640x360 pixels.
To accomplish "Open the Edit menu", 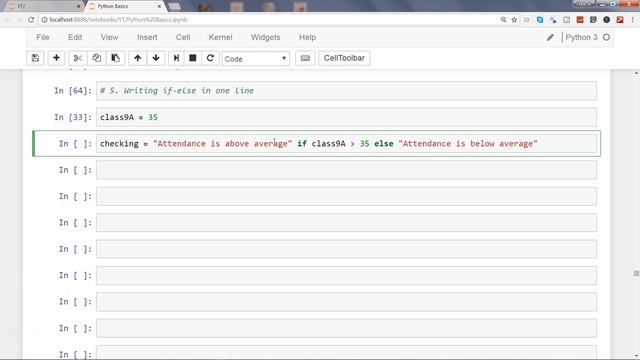I will (x=75, y=37).
